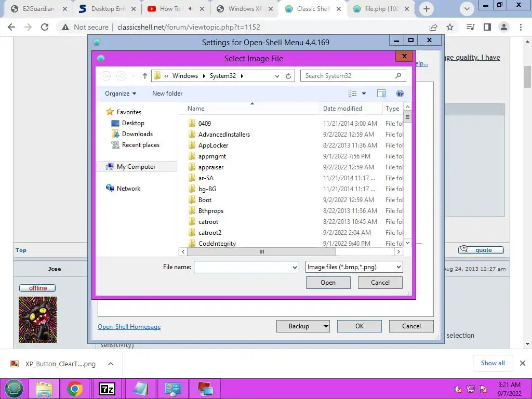Open the Organize dropdown
This screenshot has height=399, width=532.
coord(121,94)
